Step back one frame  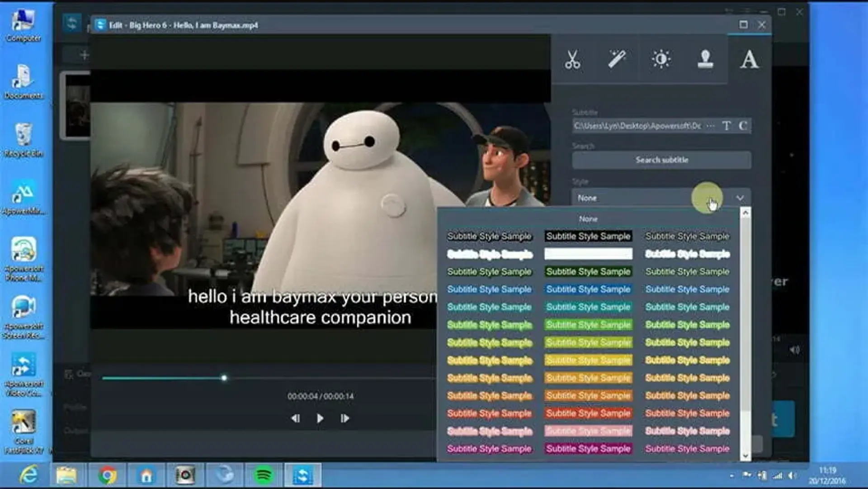(x=295, y=418)
